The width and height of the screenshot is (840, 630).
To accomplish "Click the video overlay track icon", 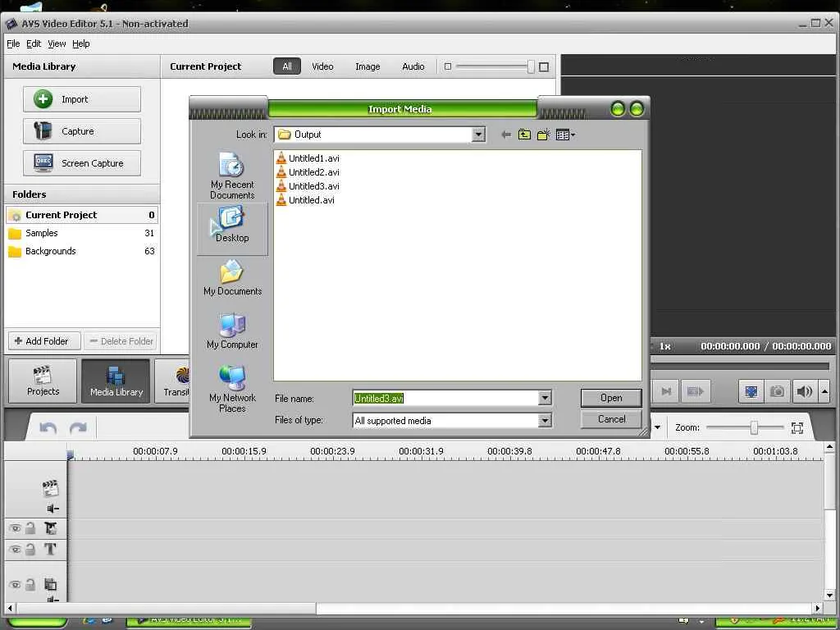I will point(50,584).
